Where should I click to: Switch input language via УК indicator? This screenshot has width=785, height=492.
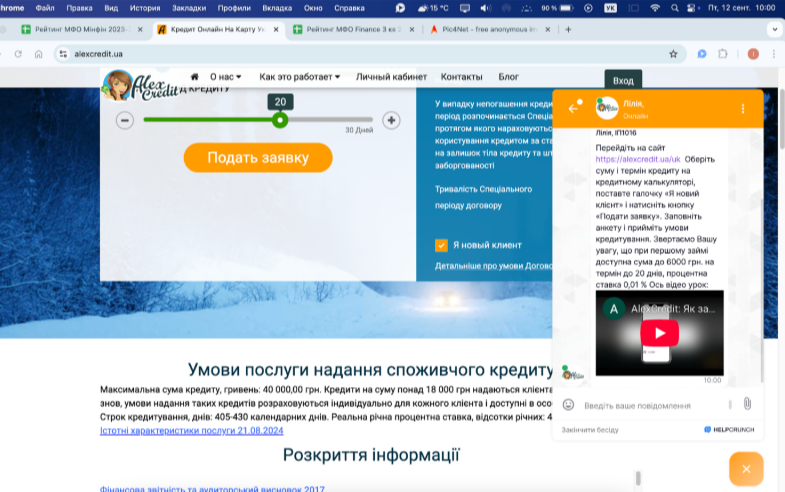pos(610,8)
